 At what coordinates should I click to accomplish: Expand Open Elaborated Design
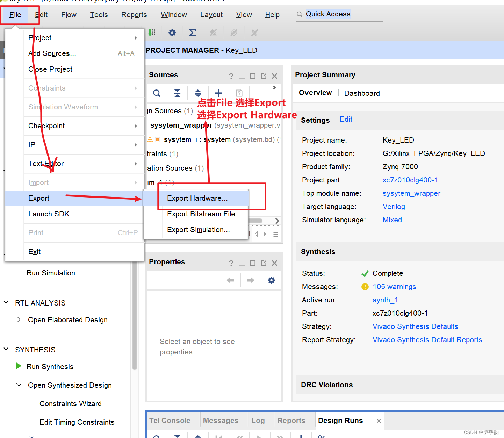pos(19,319)
